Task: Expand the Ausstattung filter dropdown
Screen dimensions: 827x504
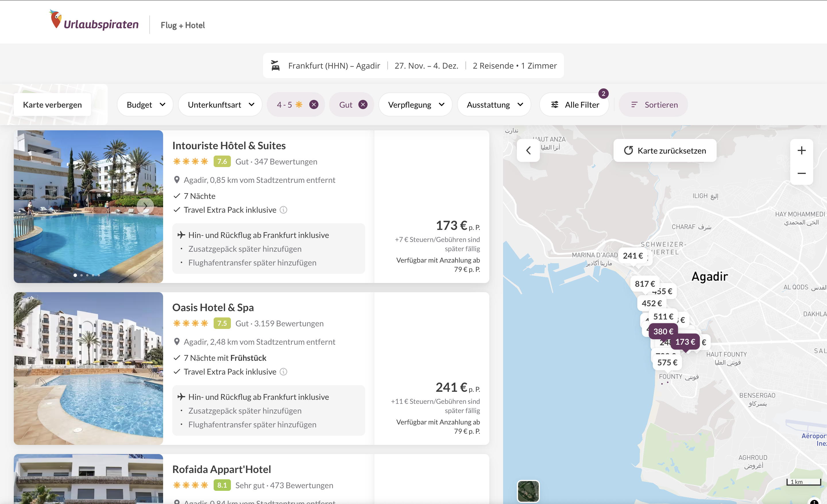Action: pos(494,105)
